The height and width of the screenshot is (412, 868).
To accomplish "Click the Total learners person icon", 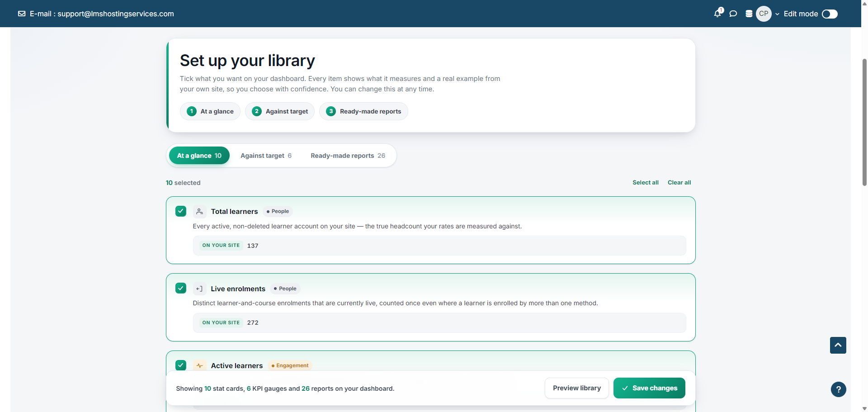I will point(199,211).
